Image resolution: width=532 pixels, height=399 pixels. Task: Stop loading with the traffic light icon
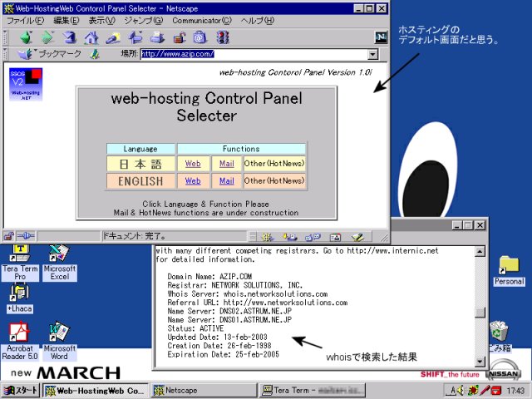click(x=223, y=37)
